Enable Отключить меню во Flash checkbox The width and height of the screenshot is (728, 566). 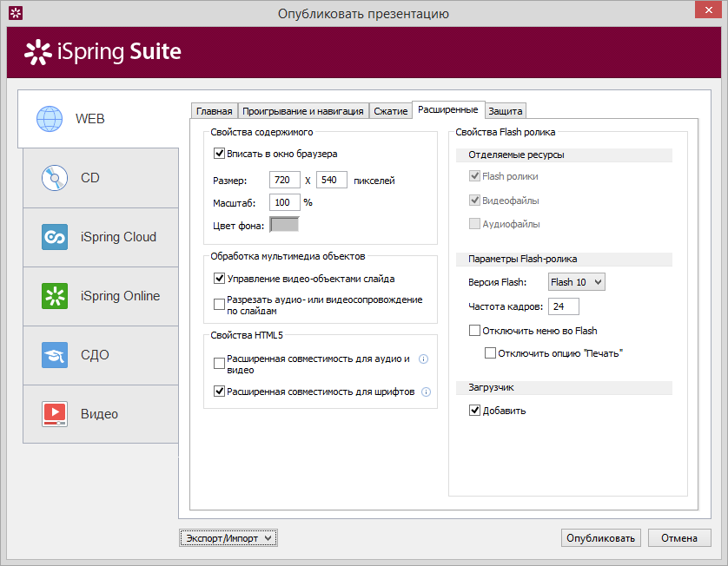click(474, 331)
